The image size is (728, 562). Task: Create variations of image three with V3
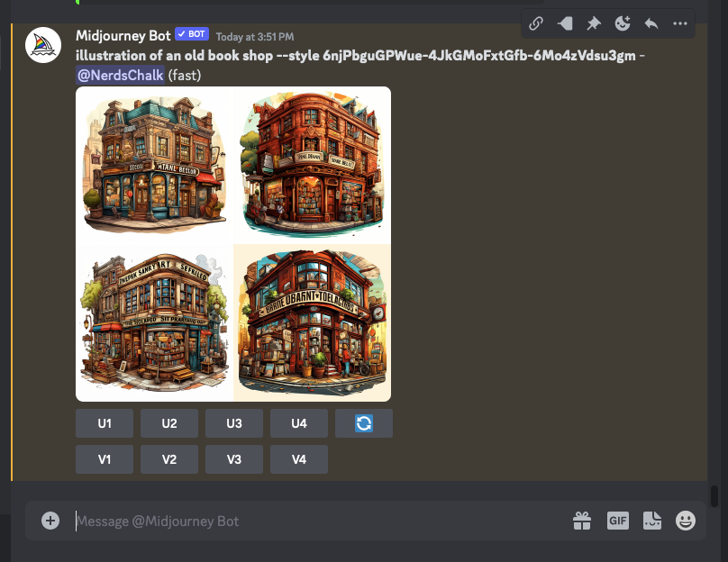(234, 459)
